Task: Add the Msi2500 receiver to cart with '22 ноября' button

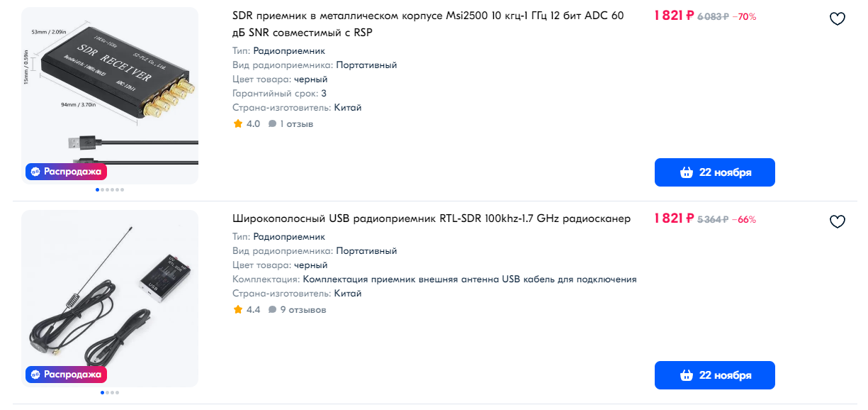Action: 714,172
